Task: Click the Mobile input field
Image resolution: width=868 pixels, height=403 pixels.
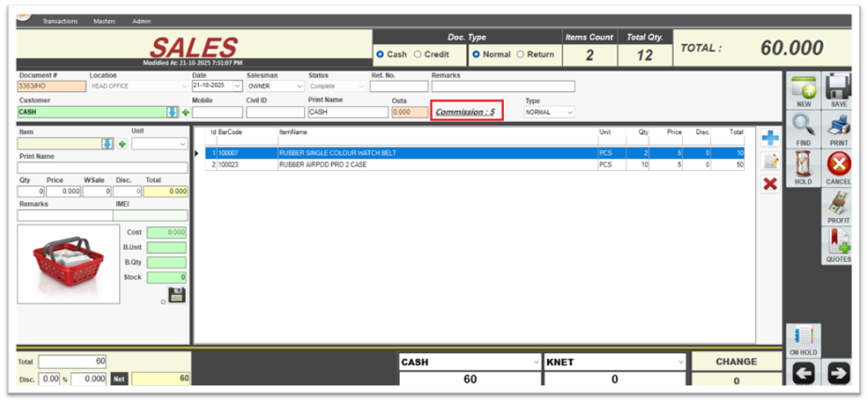Action: 218,112
